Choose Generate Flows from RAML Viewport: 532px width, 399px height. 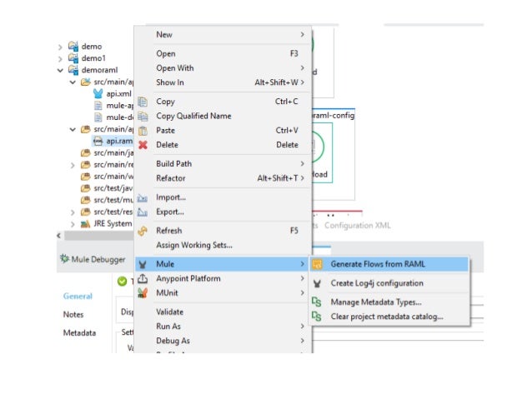pyautogui.click(x=389, y=264)
